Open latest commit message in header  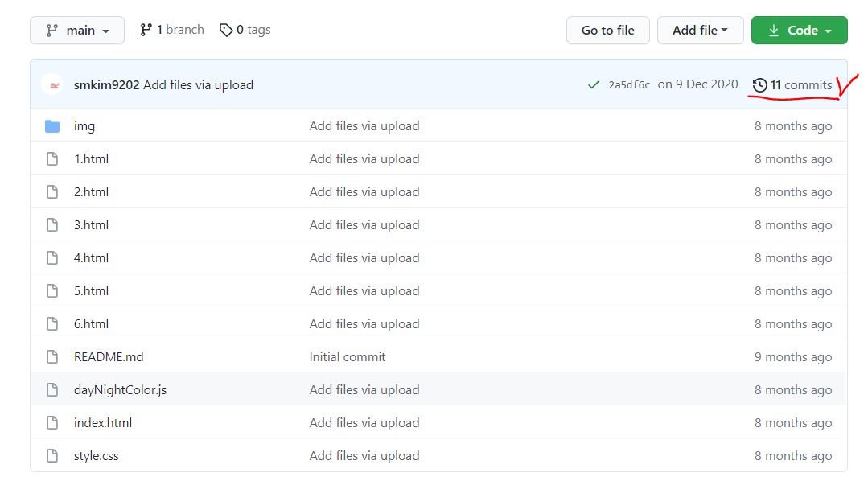pos(198,85)
